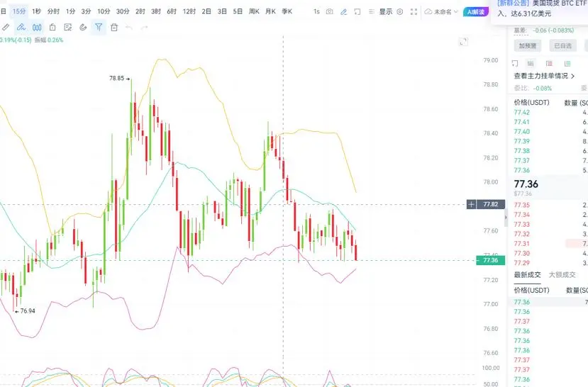Click the first order book layout icon
This screenshot has height=387, width=588.
pos(515,63)
